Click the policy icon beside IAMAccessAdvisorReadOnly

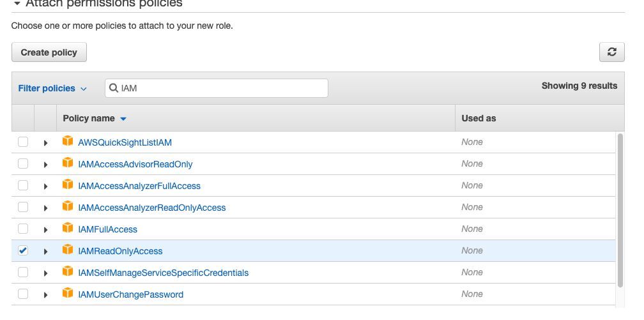68,164
